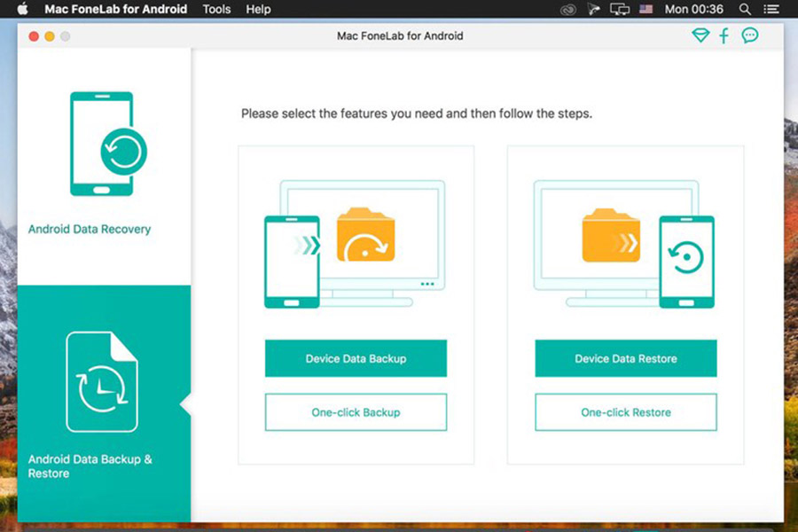Open the feedback chat bubble icon

(x=749, y=35)
